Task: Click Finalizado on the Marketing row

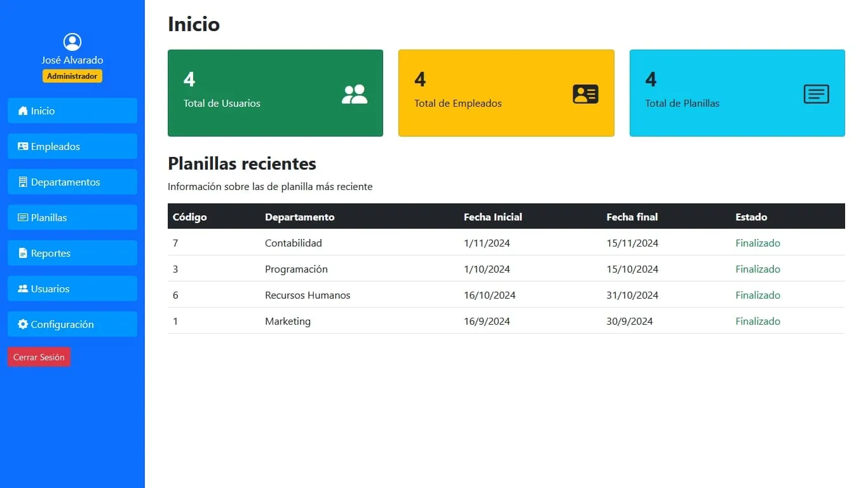Action: coord(757,321)
